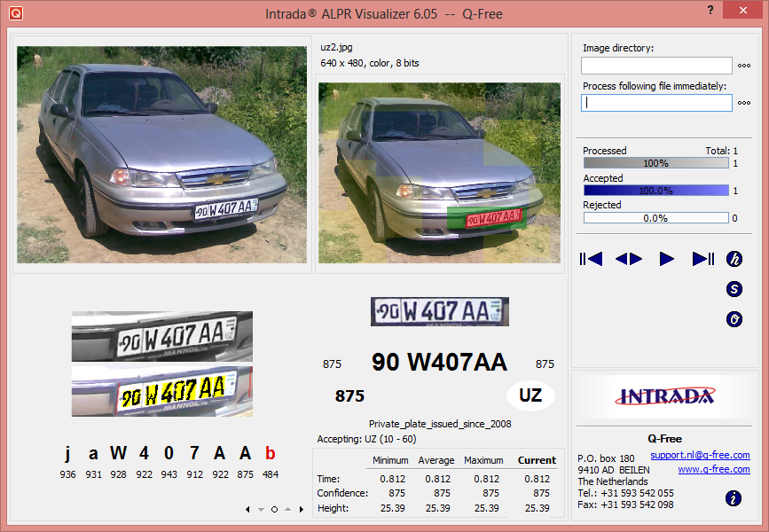Click the Image directory input field

point(656,66)
